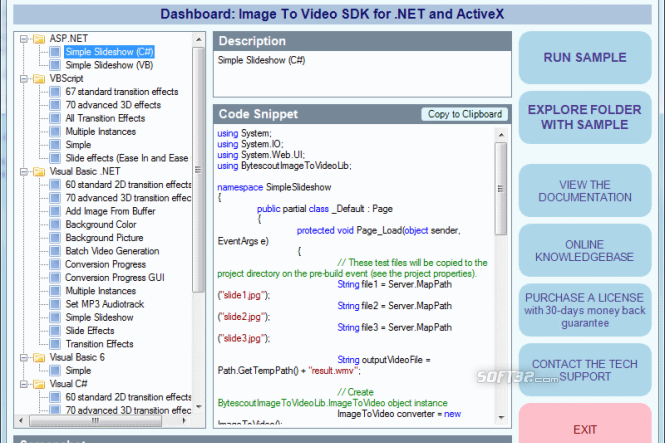Select Simple Slideshow (C#) sample
The width and height of the screenshot is (665, 443).
[x=109, y=52]
